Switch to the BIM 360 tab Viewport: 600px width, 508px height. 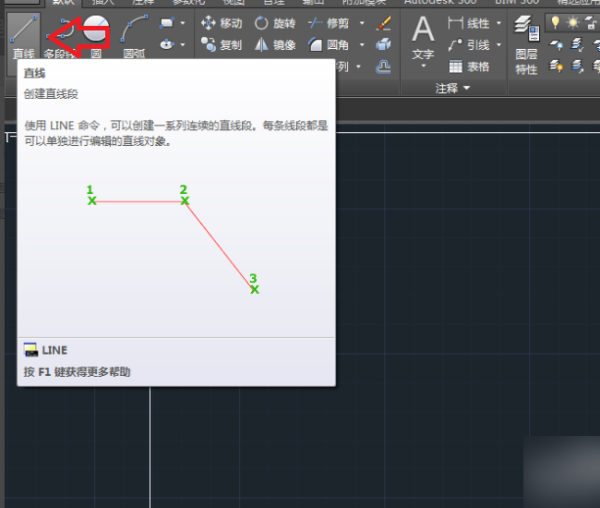517,2
